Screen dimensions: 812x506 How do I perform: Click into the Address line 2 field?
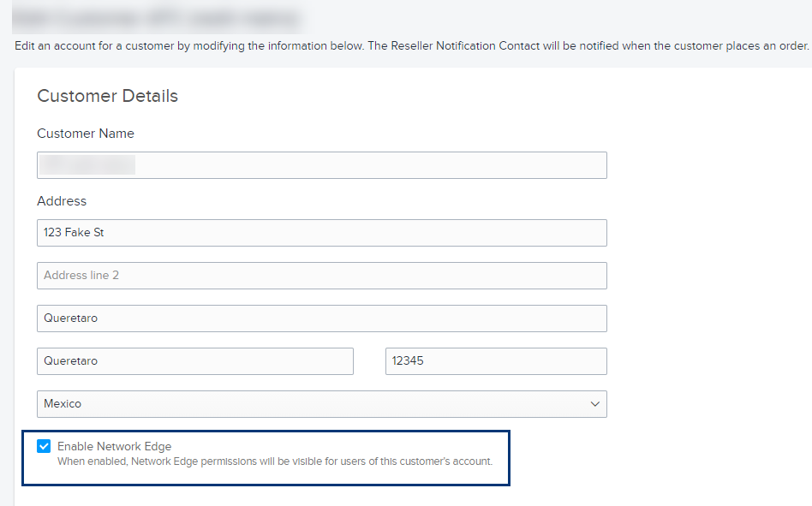pos(321,275)
